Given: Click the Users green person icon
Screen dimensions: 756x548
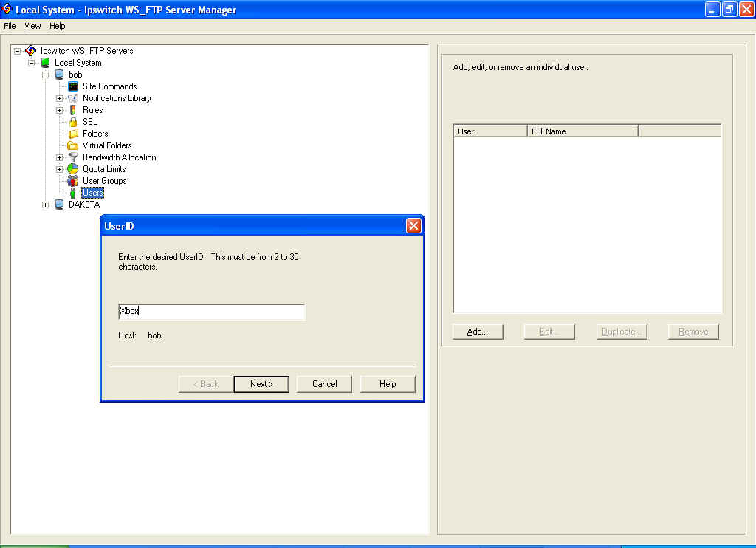Looking at the screenshot, I should [x=73, y=193].
